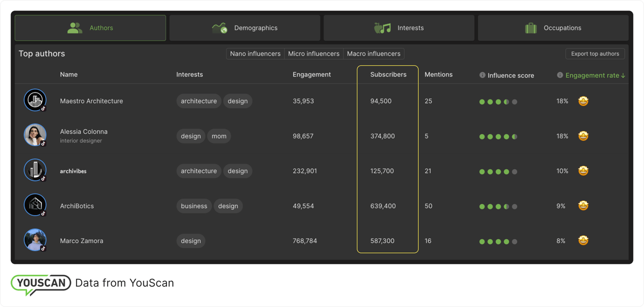The height and width of the screenshot is (307, 644).
Task: Toggle the Micro influencers filter
Action: point(313,54)
